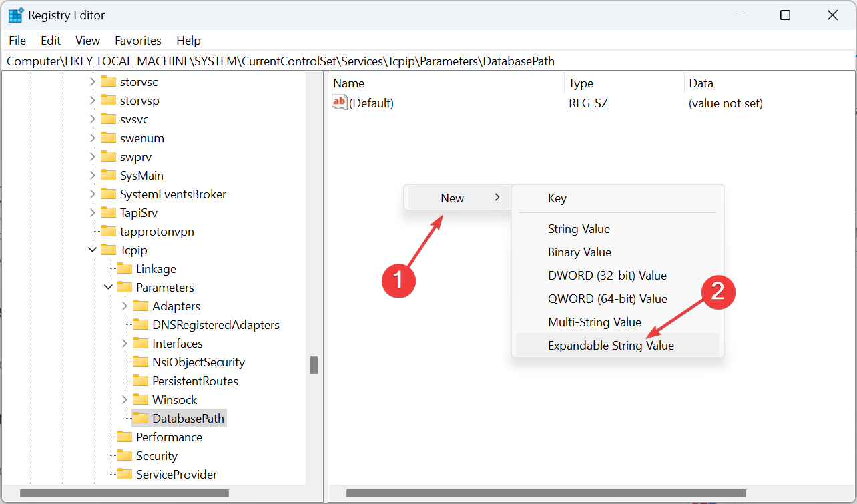857x504 pixels.
Task: Maximize the Registry Editor window
Action: [x=786, y=15]
